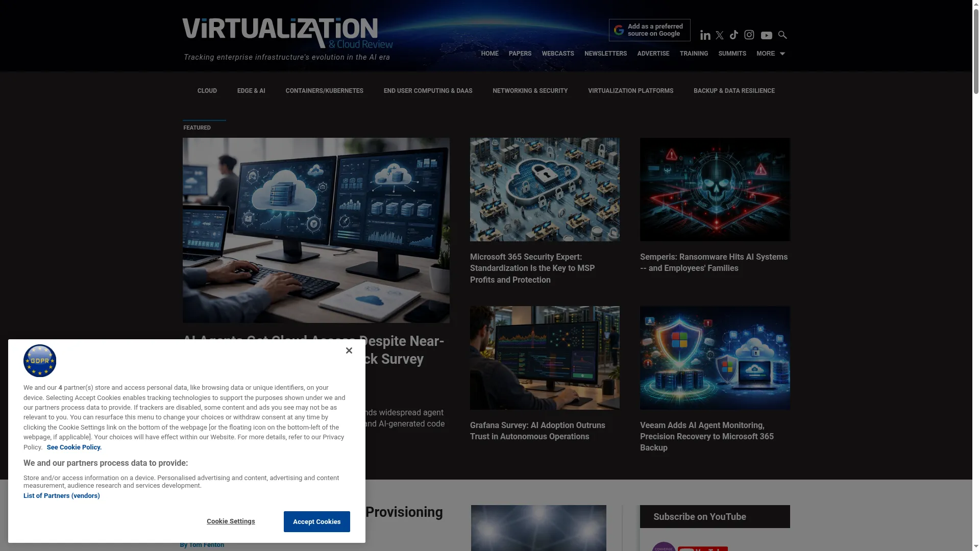Open the WEBCASTS nav item
Viewport: 980px width, 551px height.
[x=558, y=54]
